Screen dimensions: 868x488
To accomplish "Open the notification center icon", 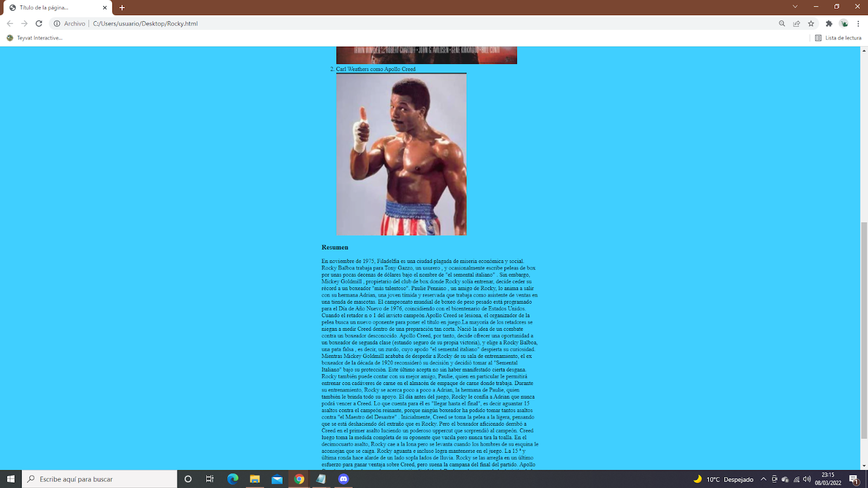I will pos(854,479).
